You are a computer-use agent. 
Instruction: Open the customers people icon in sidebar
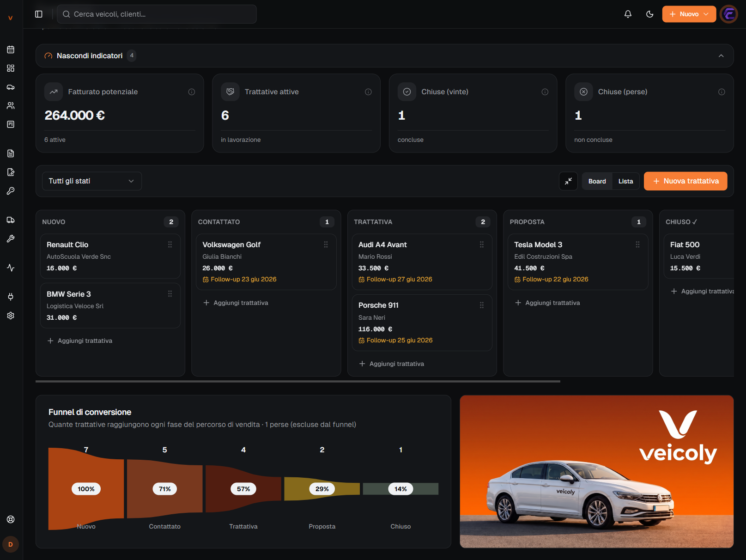11,105
